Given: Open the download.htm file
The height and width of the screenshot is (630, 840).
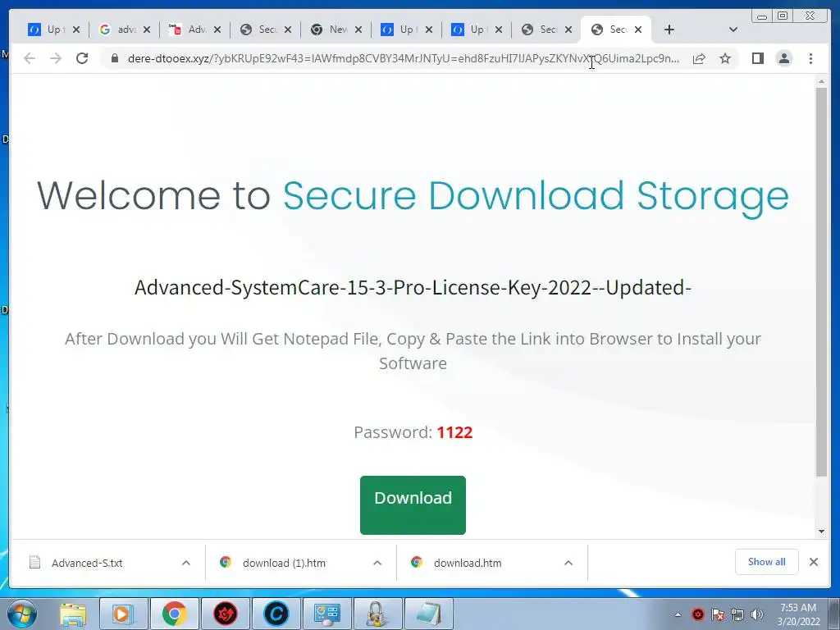Looking at the screenshot, I should click(x=467, y=563).
